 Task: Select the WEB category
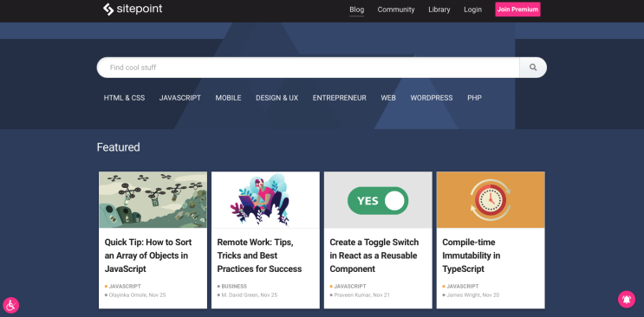click(388, 98)
